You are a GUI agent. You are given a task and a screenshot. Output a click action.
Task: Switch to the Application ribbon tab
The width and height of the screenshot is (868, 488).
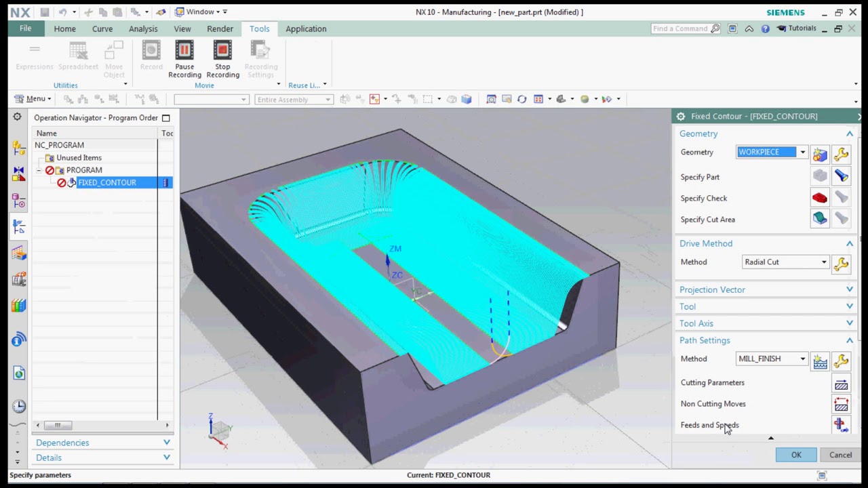306,28
